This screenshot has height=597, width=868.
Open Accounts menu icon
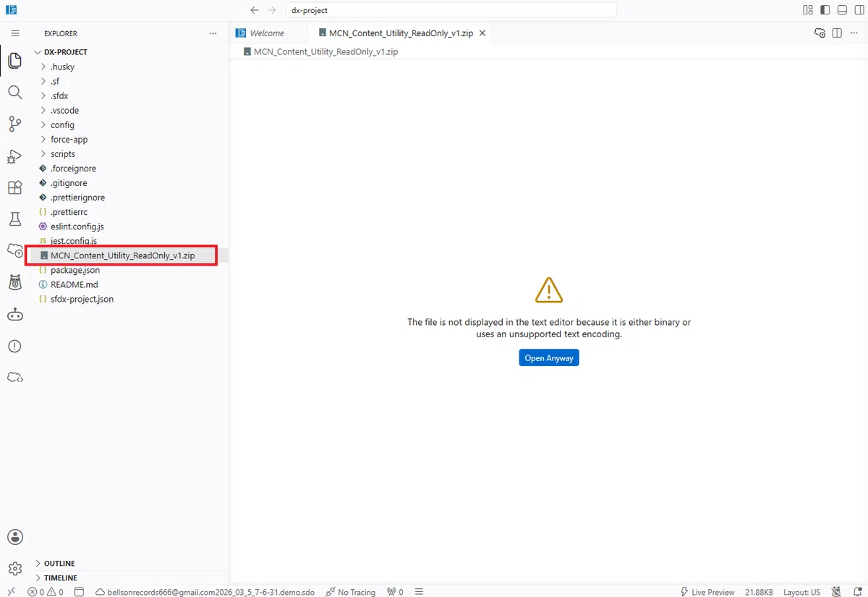pos(14,537)
